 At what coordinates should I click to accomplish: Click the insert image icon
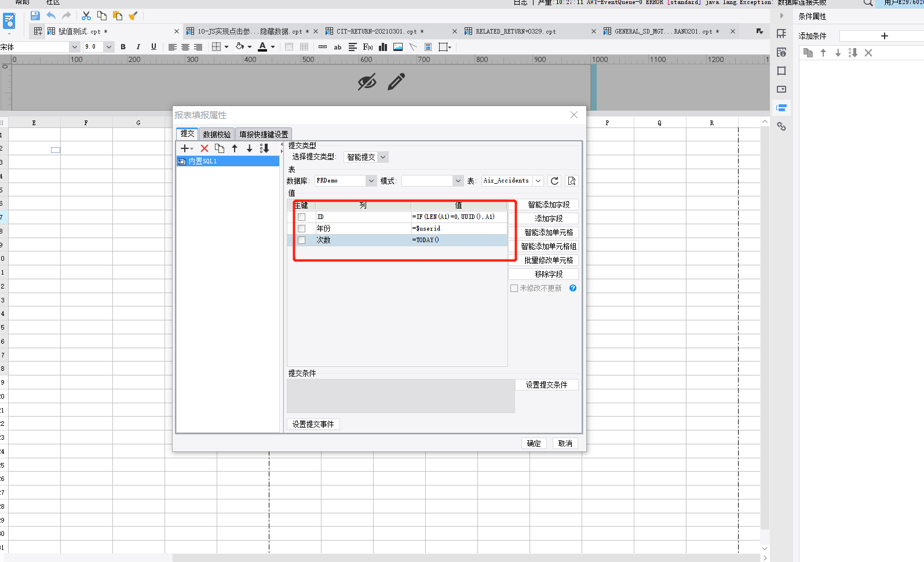[398, 47]
